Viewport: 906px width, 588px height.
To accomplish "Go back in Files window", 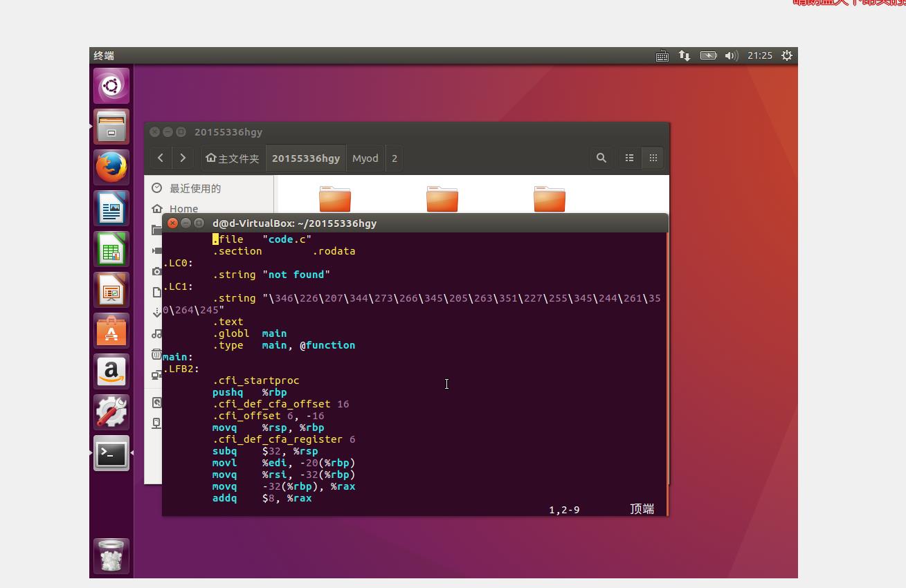I will [x=161, y=158].
